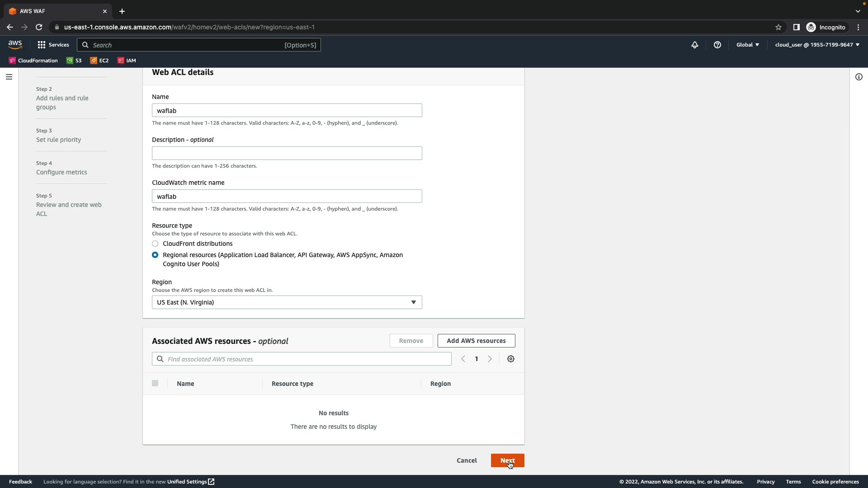The image size is (868, 488).
Task: Open the CloudFormation shortcut
Action: coord(33,61)
